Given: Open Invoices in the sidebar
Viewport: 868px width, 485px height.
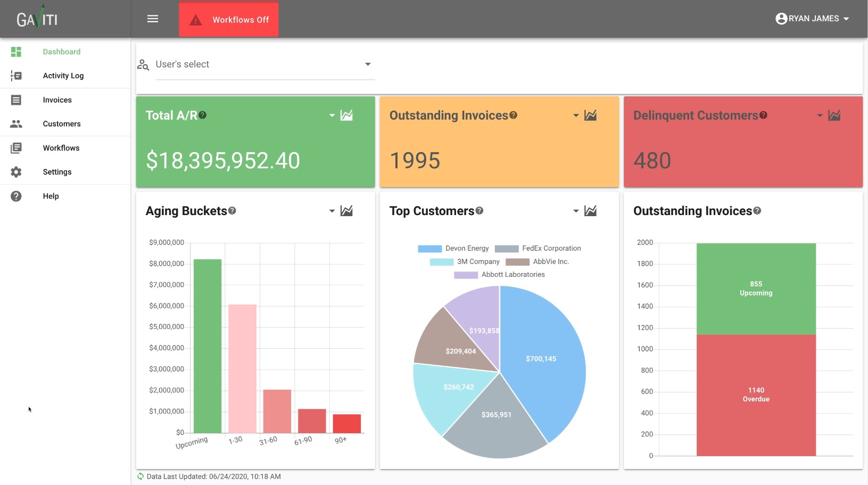Looking at the screenshot, I should pos(57,100).
